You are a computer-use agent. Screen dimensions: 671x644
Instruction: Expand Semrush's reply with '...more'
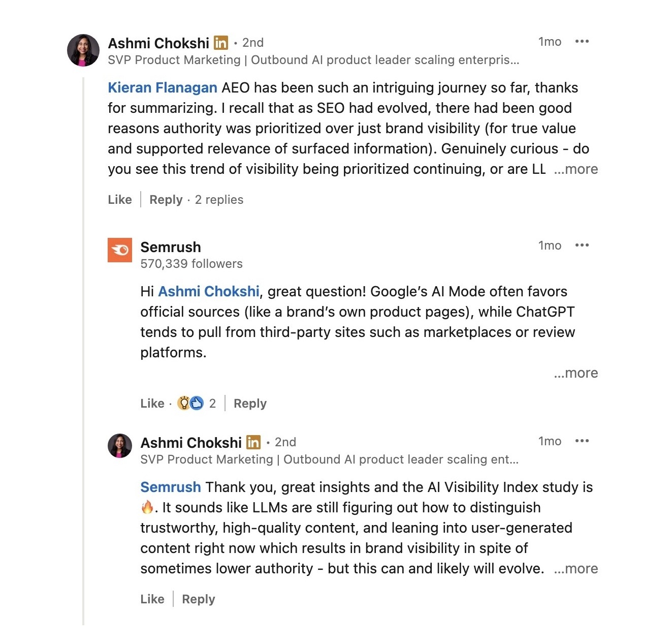click(576, 373)
